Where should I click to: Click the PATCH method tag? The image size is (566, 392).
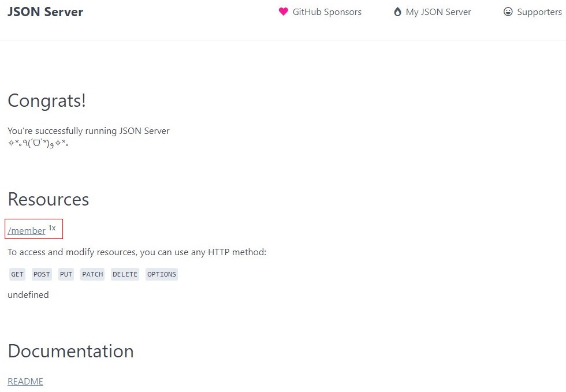coord(92,274)
